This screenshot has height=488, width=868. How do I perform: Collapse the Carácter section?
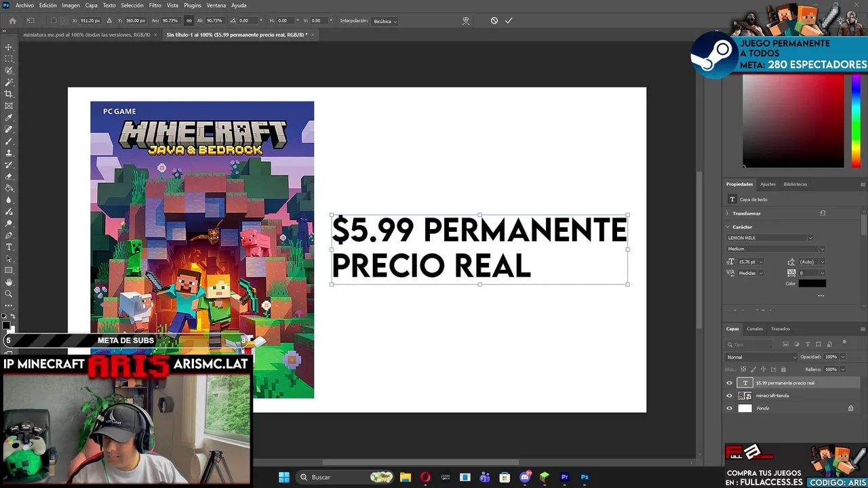(728, 227)
